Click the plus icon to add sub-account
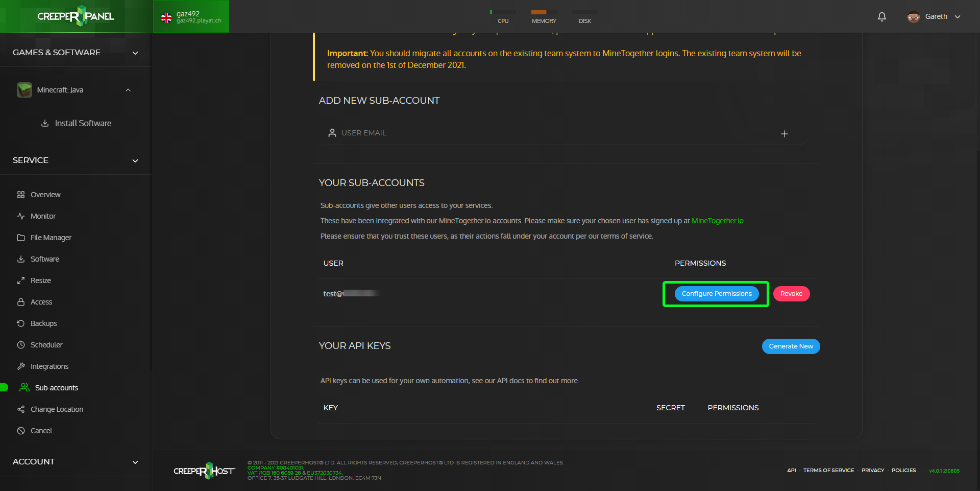The image size is (980, 491). pos(785,134)
